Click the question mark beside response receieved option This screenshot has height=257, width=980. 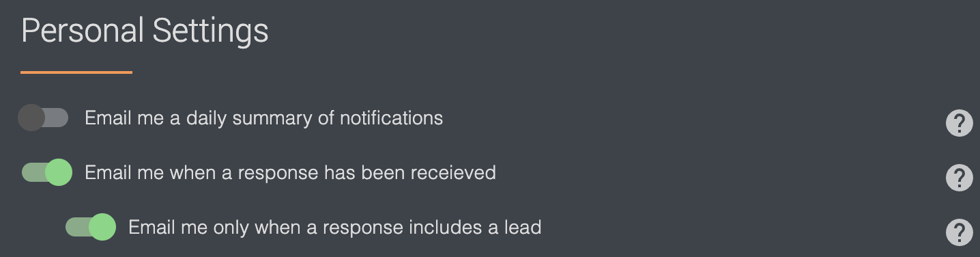pyautogui.click(x=959, y=178)
